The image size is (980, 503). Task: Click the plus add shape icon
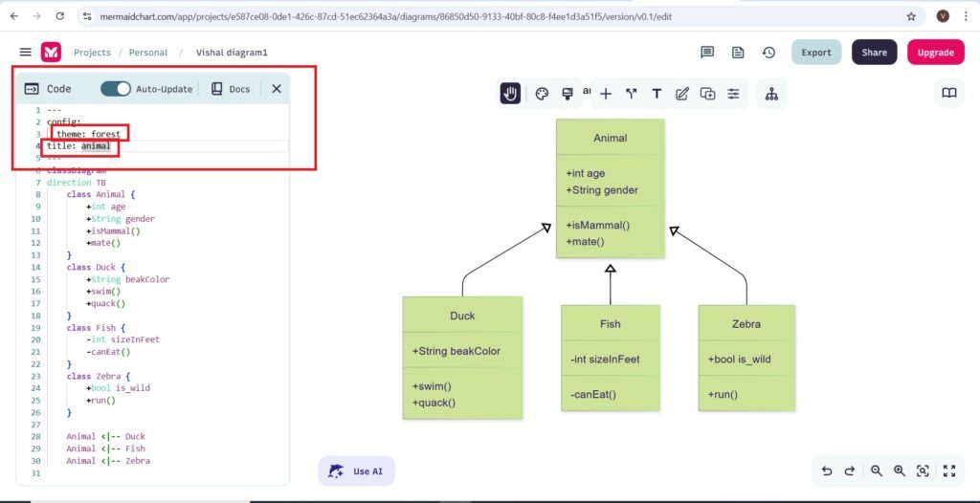pos(606,94)
